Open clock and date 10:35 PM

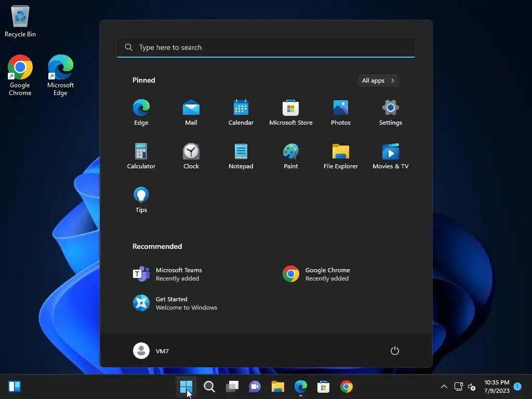point(497,387)
